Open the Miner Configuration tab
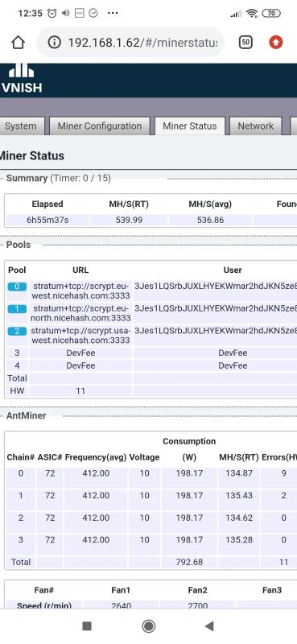The width and height of the screenshot is (297, 644). 100,126
